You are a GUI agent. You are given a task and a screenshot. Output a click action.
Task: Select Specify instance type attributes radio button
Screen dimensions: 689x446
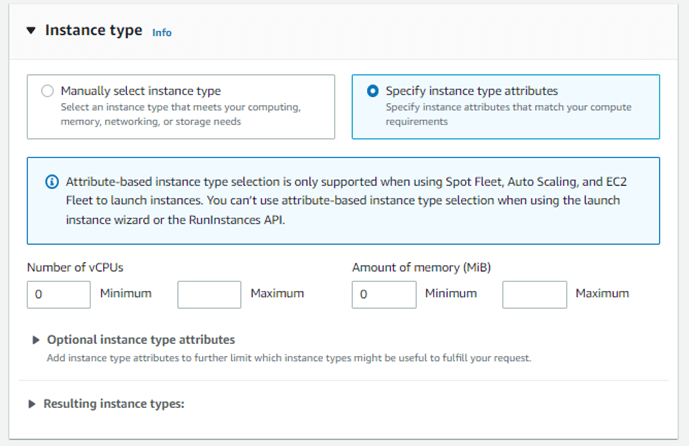373,91
